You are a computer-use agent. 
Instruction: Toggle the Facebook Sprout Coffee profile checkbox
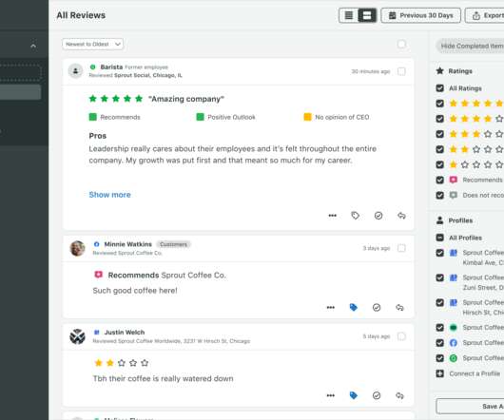(x=439, y=343)
